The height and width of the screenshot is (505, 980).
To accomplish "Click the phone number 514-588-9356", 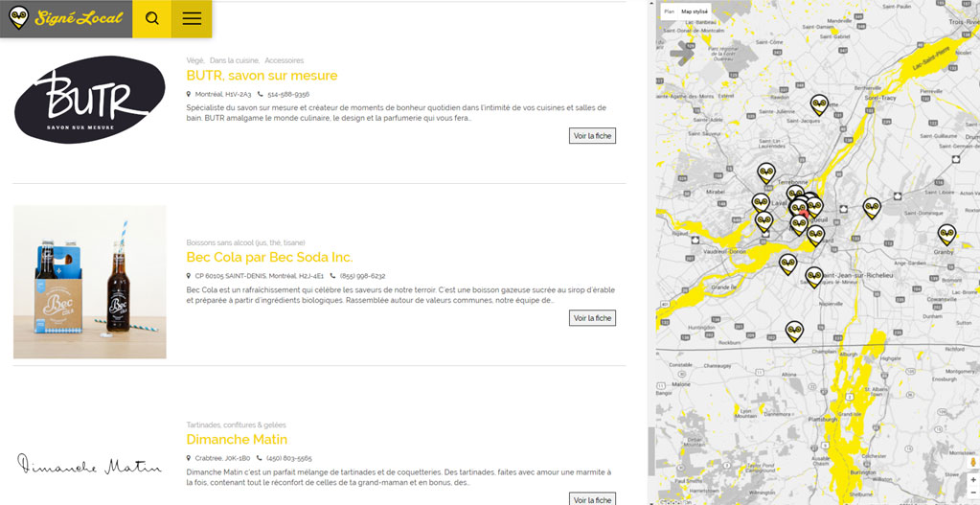I will pos(288,94).
